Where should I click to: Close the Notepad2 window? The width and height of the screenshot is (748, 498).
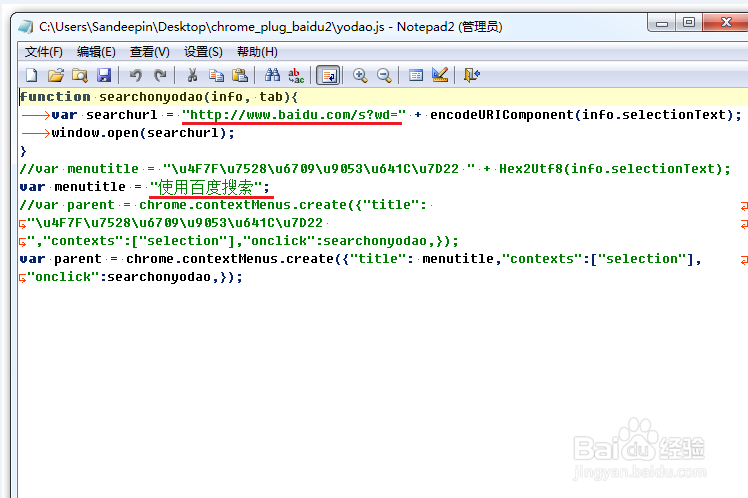click(x=726, y=22)
